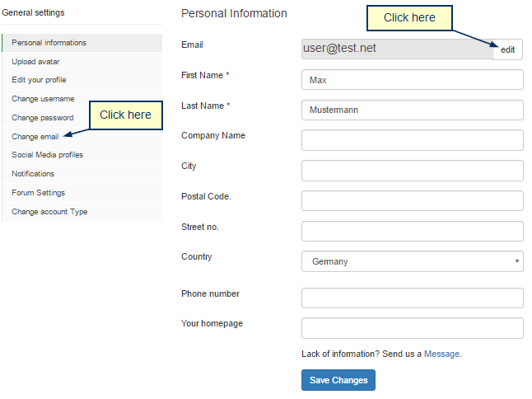Open the Message link
The image size is (532, 399).
(441, 354)
